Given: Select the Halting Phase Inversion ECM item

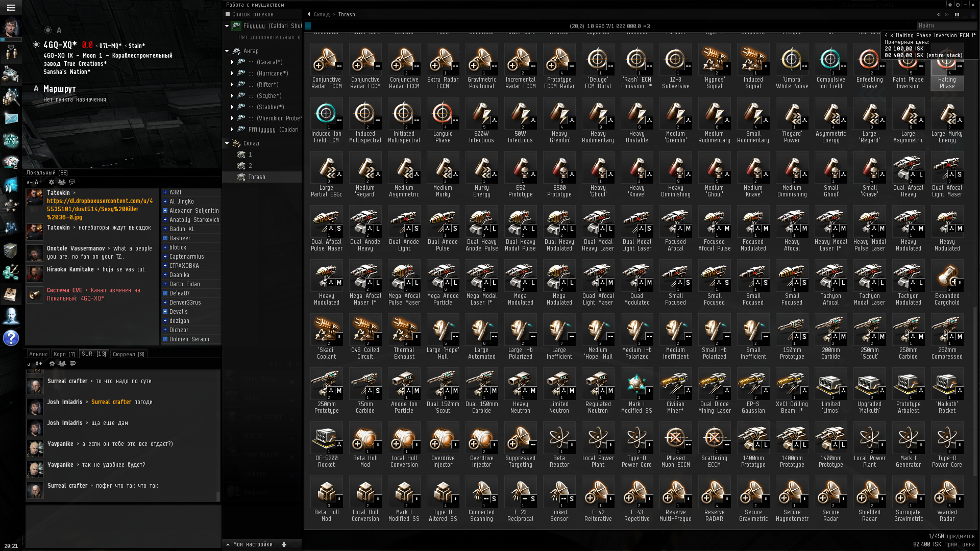Looking at the screenshot, I should [x=947, y=66].
